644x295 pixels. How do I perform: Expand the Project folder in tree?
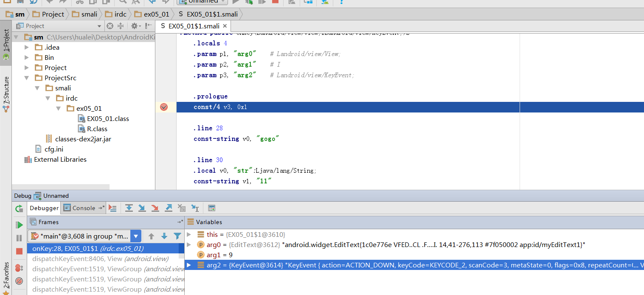pyautogui.click(x=27, y=68)
